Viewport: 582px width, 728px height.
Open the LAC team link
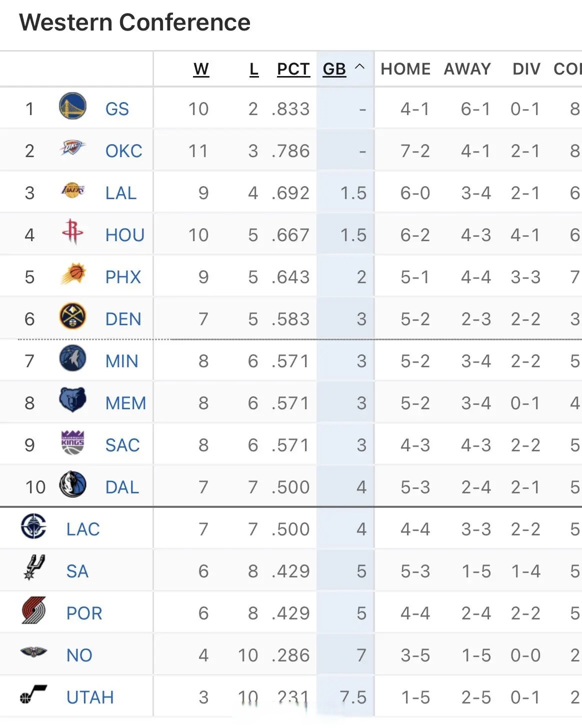pos(83,529)
